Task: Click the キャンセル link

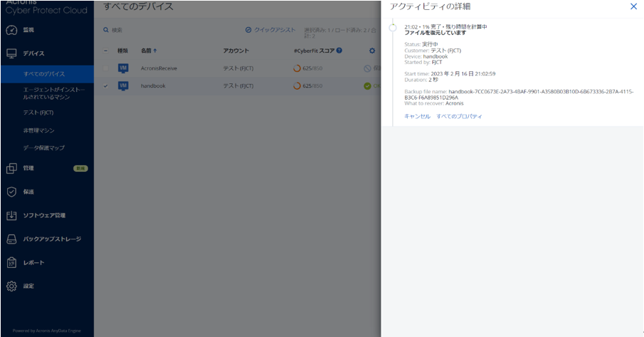Action: click(417, 116)
